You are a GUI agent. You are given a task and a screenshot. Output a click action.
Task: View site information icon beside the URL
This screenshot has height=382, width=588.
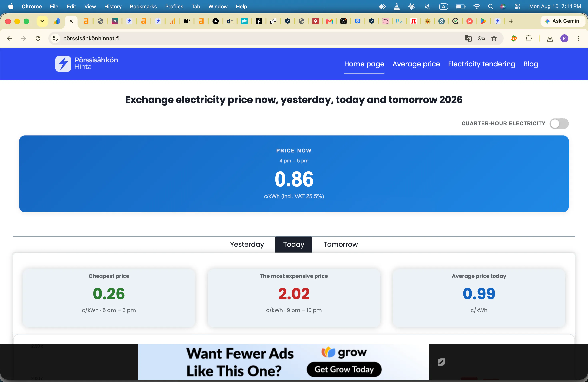tap(55, 39)
